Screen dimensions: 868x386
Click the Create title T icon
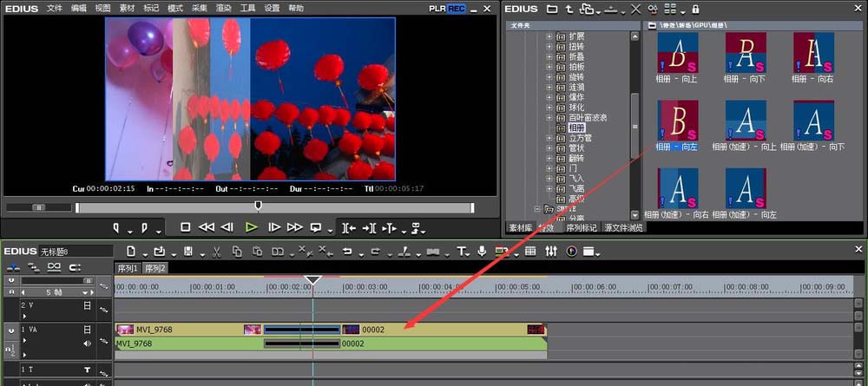(461, 252)
